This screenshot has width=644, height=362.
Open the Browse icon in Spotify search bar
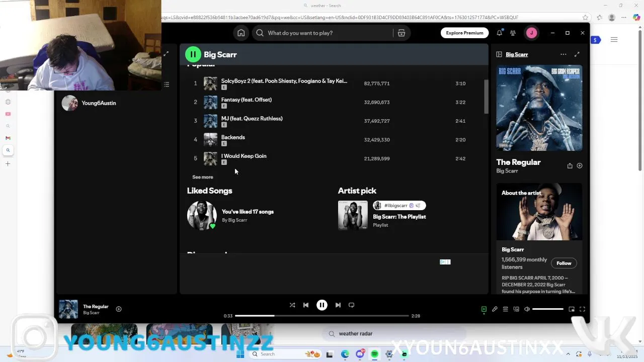pyautogui.click(x=401, y=33)
